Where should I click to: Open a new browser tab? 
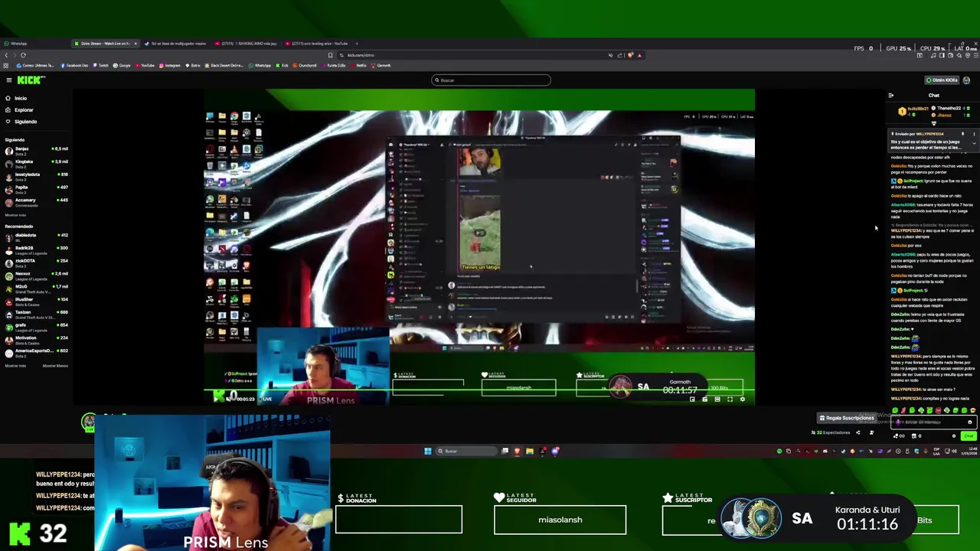coord(357,44)
